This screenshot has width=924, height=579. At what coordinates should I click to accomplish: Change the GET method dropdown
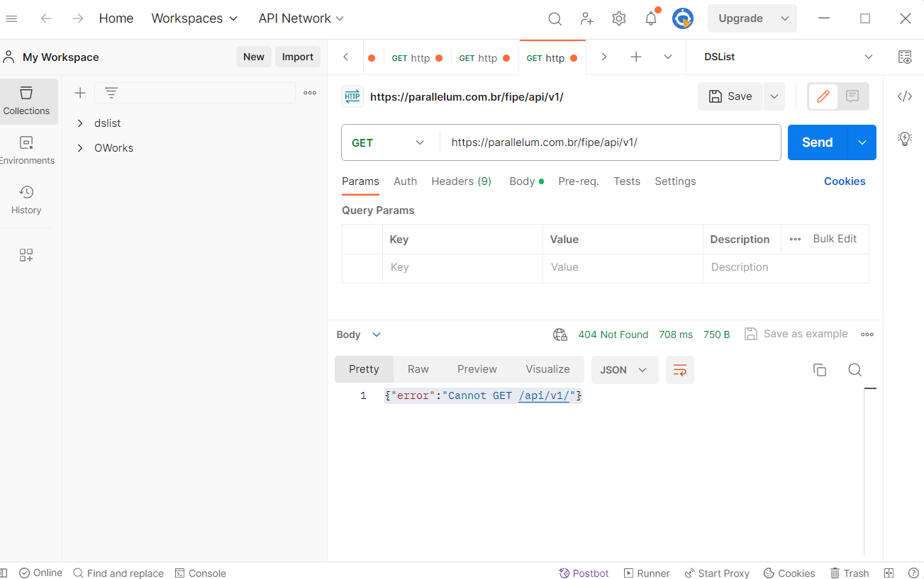388,142
